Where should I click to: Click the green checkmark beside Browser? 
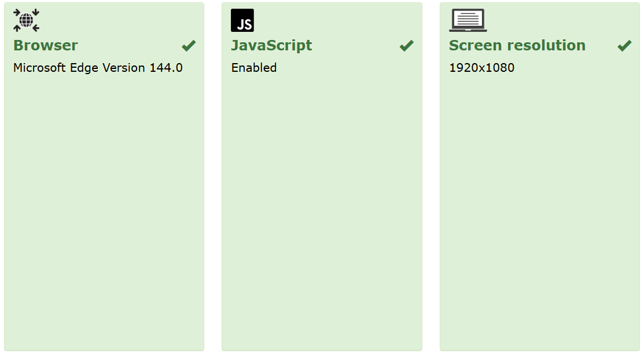pos(189,45)
